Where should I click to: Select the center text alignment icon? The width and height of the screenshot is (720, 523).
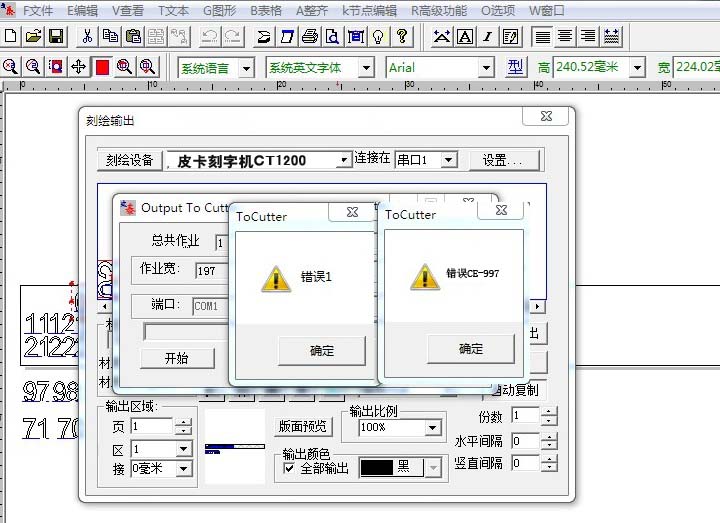pos(565,37)
